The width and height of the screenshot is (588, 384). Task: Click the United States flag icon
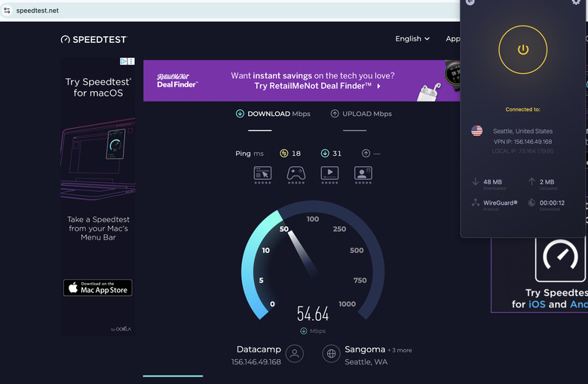(x=476, y=130)
